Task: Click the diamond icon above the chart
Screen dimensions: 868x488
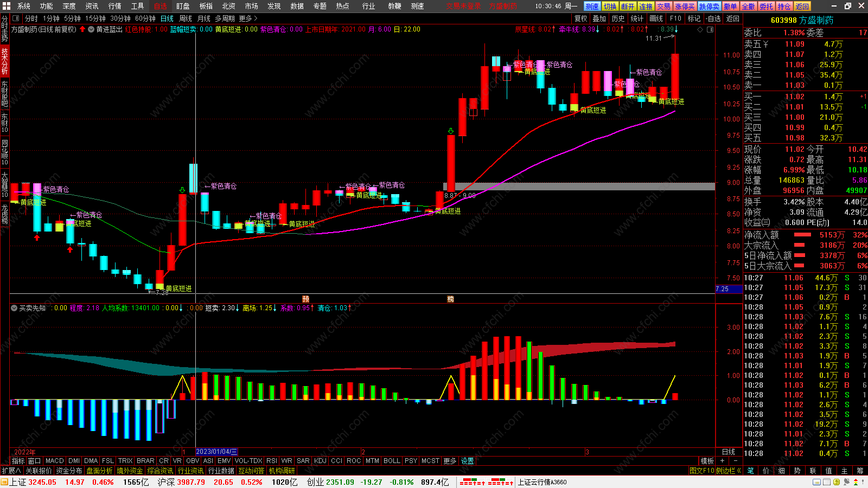Action: pos(700,29)
